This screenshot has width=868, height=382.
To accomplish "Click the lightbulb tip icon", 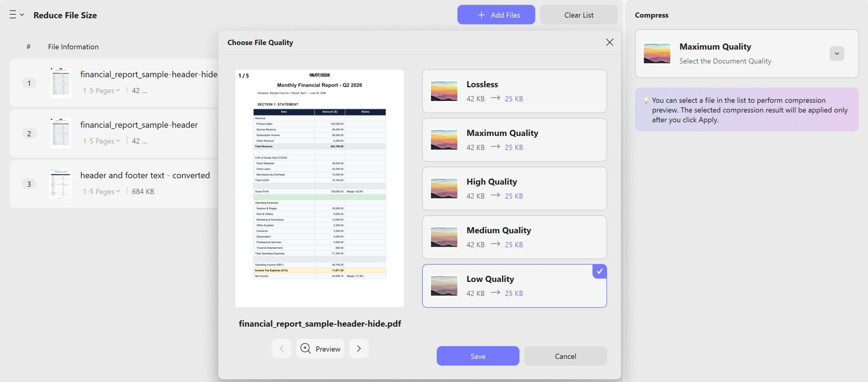I will click(x=646, y=100).
